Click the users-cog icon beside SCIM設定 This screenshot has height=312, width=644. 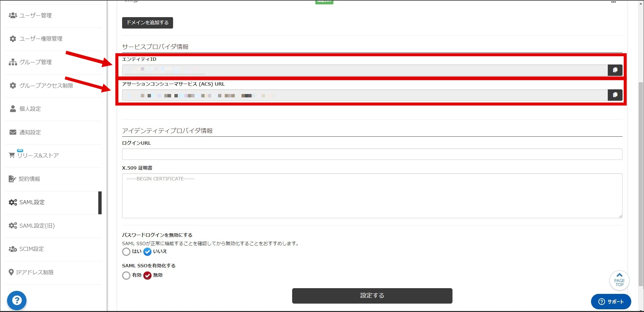(13, 249)
